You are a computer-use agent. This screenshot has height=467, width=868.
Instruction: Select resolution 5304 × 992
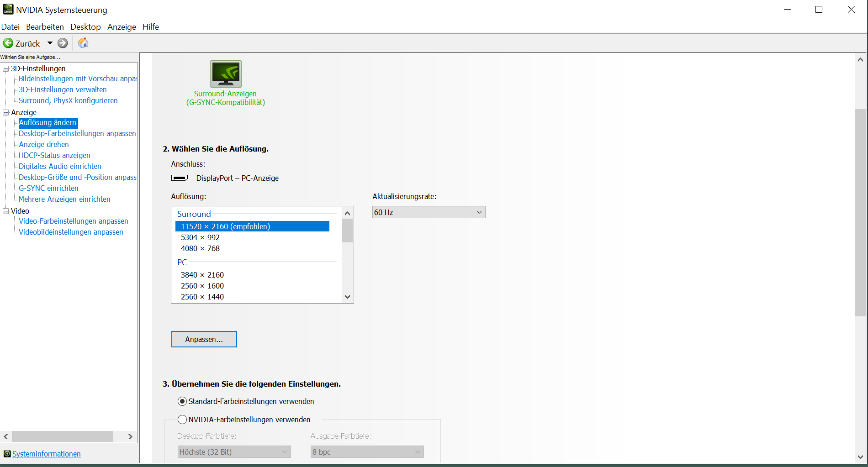coord(252,237)
